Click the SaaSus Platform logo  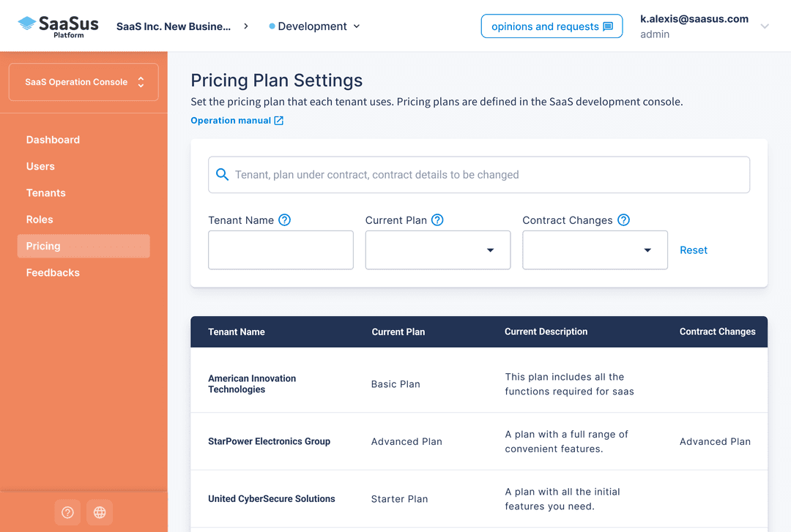[x=56, y=26]
